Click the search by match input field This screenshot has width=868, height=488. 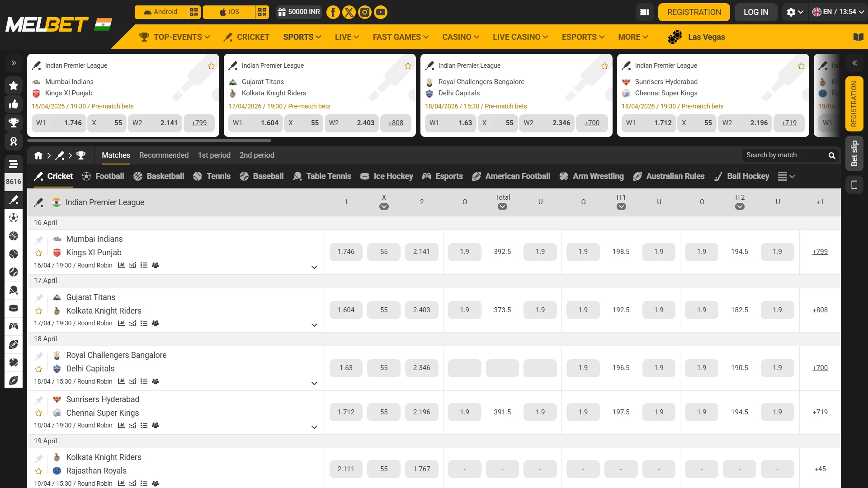click(787, 155)
